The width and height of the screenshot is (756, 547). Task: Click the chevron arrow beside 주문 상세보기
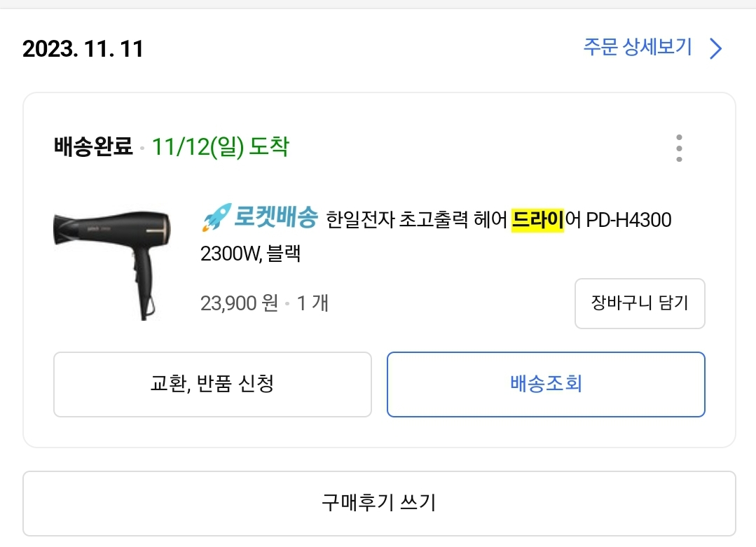click(716, 48)
